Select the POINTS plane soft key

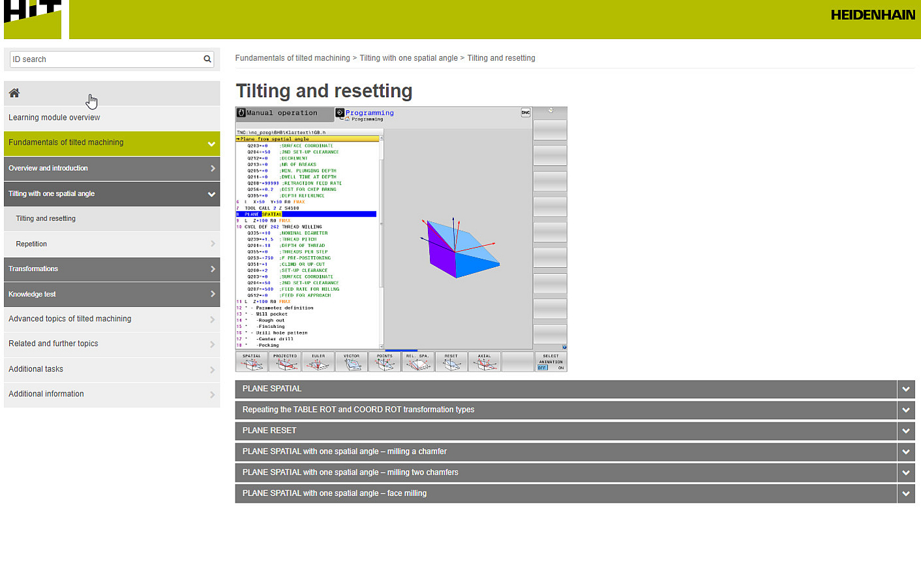385,362
